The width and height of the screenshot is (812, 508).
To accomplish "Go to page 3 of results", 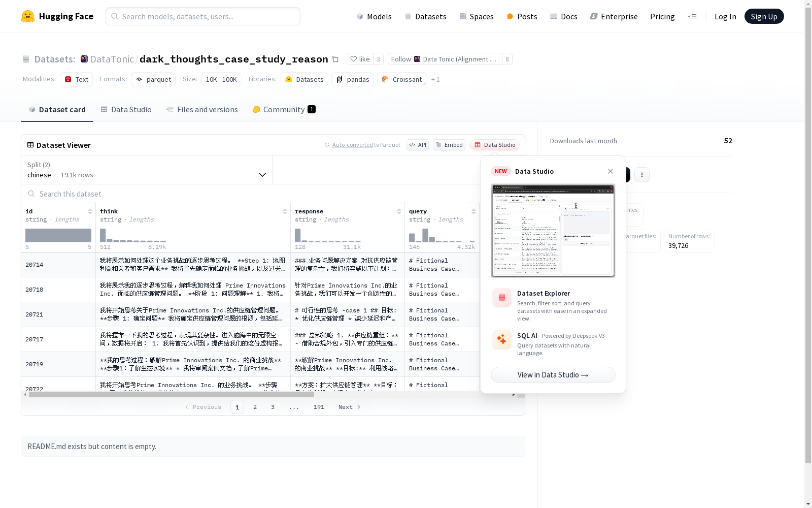I will click(x=273, y=407).
